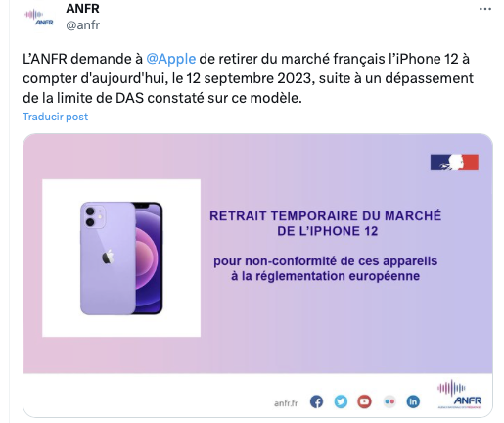Click the LinkedIn icon in banner footer
This screenshot has height=423, width=504.
(x=413, y=401)
